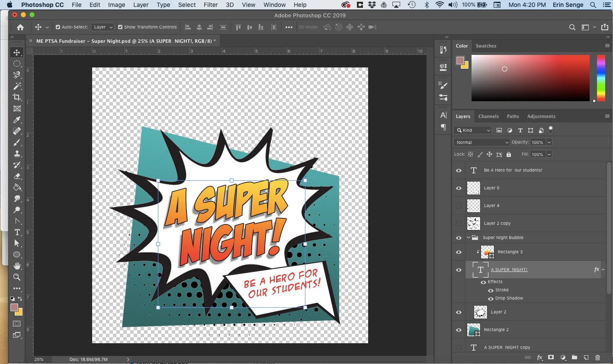The image size is (613, 364).
Task: Select the Brush tool
Action: coord(17,142)
